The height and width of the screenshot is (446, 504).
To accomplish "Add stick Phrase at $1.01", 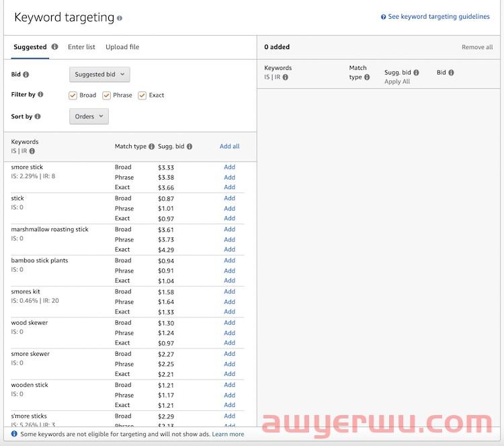I will [230, 208].
